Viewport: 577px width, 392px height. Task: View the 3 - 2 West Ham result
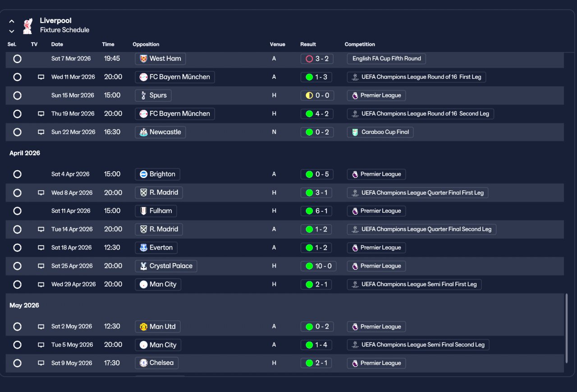[317, 59]
